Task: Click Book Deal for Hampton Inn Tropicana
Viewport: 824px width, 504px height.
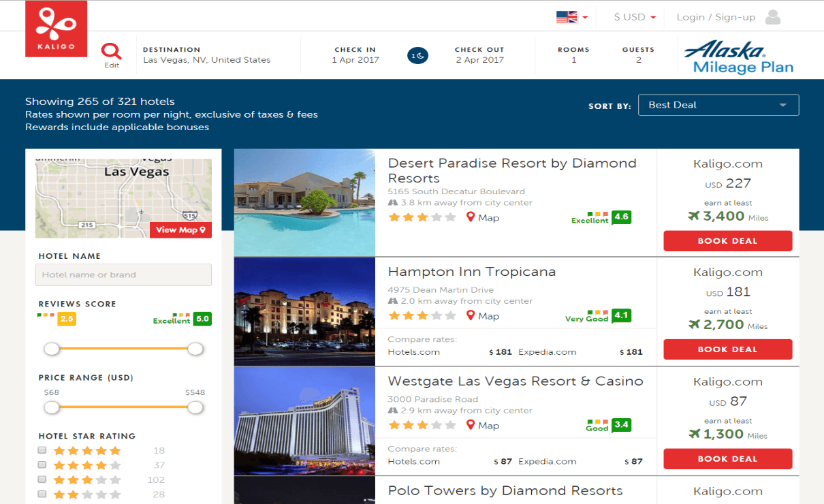Action: (727, 349)
